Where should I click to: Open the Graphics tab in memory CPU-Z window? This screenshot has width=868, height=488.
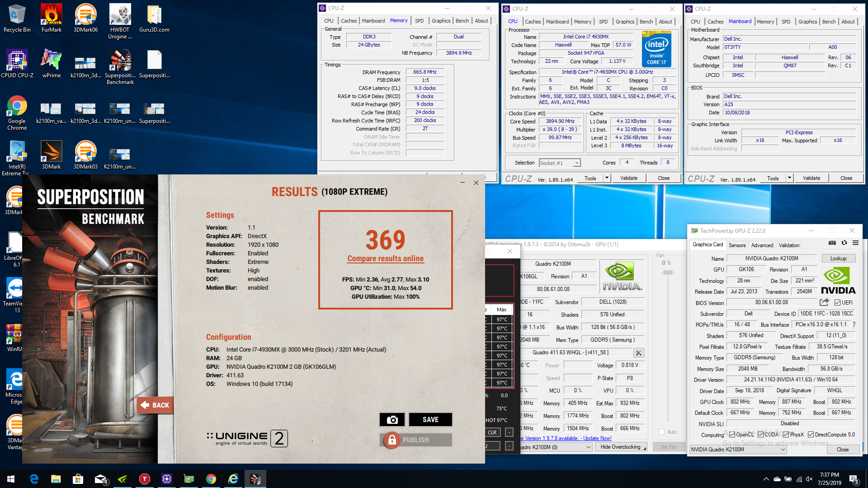pyautogui.click(x=441, y=21)
